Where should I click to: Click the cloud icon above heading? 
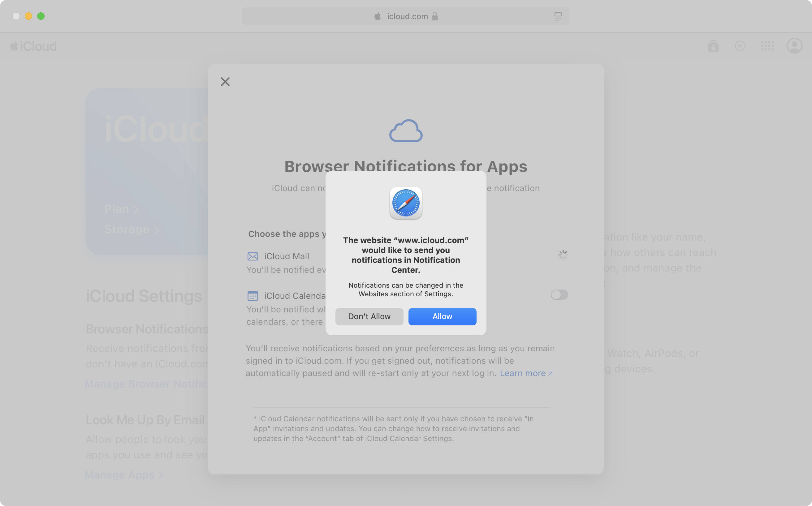point(406,131)
